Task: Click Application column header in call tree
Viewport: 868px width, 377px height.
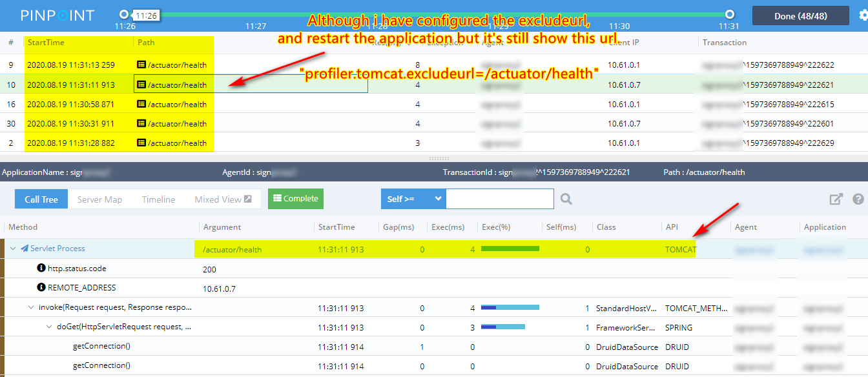Action: pyautogui.click(x=825, y=227)
